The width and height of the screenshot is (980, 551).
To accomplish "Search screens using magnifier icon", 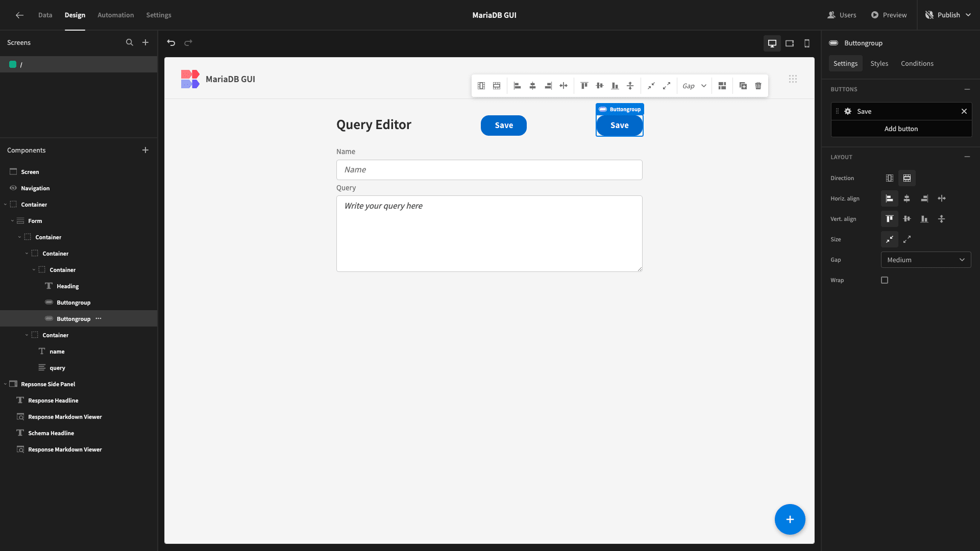I will coord(130,42).
